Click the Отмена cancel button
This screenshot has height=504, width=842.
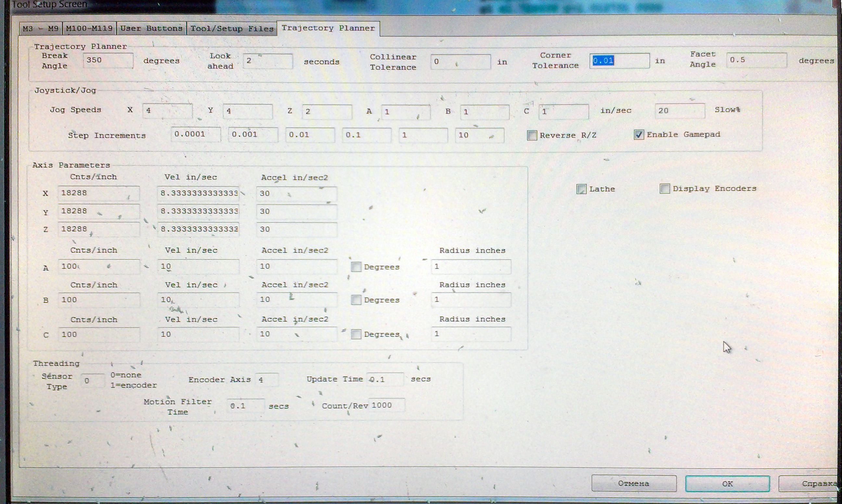click(x=633, y=483)
